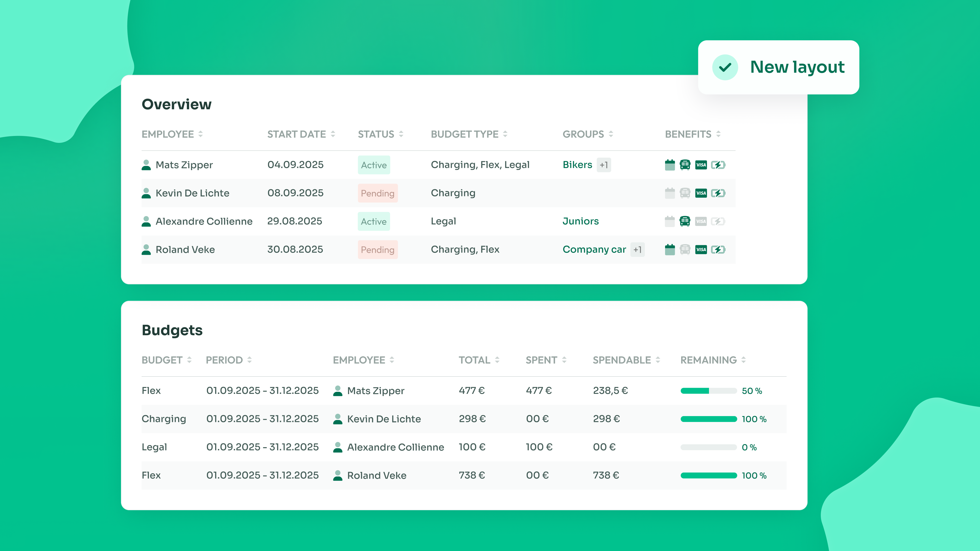Click the New layout checkmark icon

pyautogui.click(x=725, y=67)
